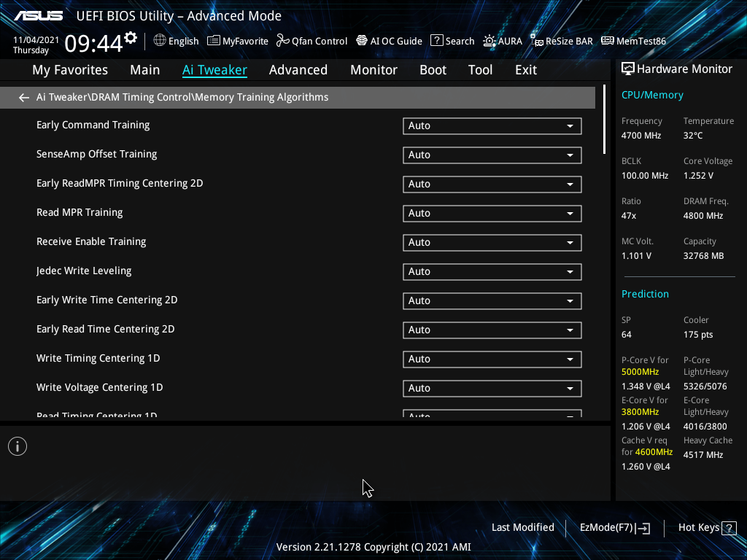747x560 pixels.
Task: Select Read MPR Training label
Action: [x=80, y=212]
